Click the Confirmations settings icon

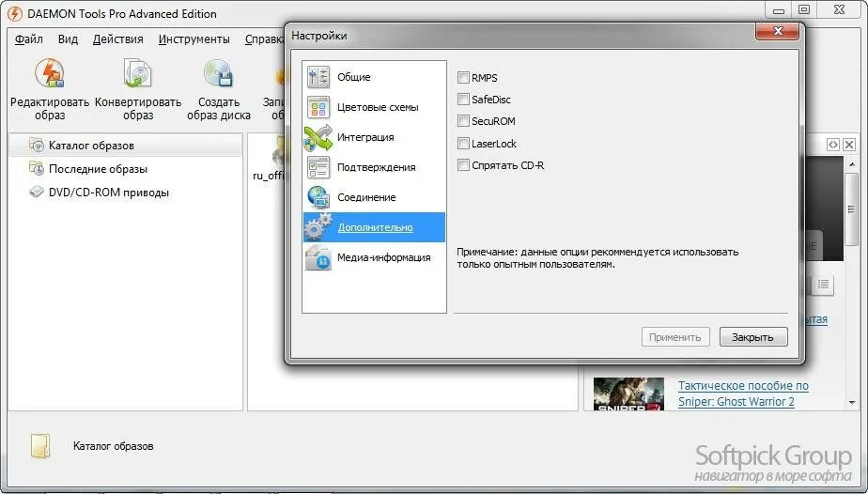(318, 167)
